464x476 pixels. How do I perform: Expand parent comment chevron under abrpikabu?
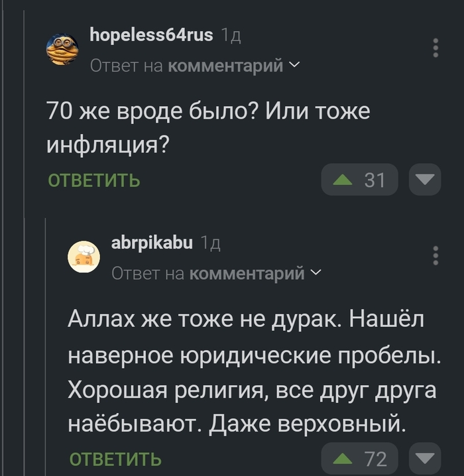tap(316, 272)
